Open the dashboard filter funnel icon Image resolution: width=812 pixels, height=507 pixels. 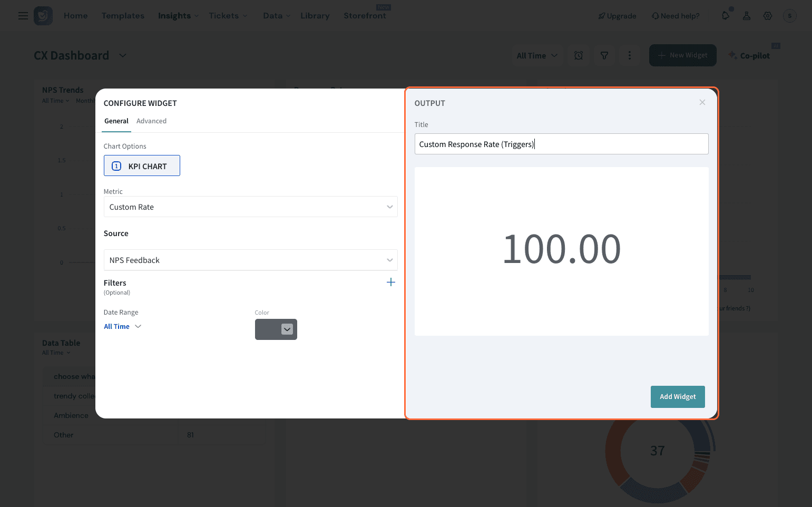(604, 55)
